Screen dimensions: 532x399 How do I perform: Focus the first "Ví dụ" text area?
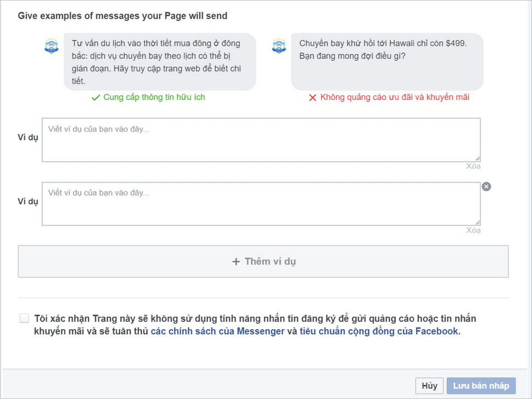click(x=261, y=140)
